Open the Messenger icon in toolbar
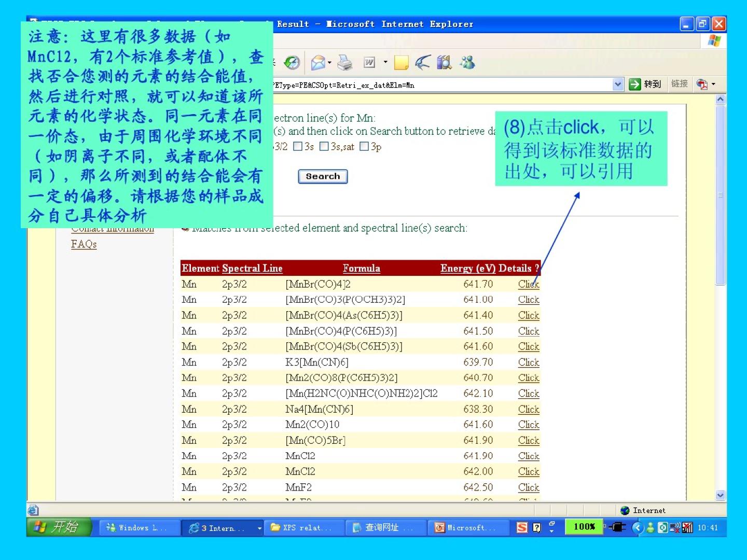This screenshot has height=560, width=747. (467, 63)
